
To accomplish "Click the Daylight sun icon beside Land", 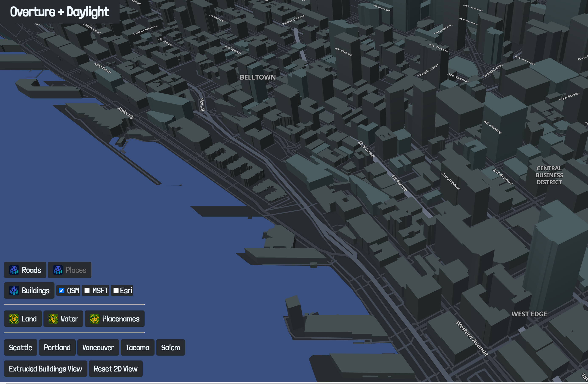I will pyautogui.click(x=14, y=319).
